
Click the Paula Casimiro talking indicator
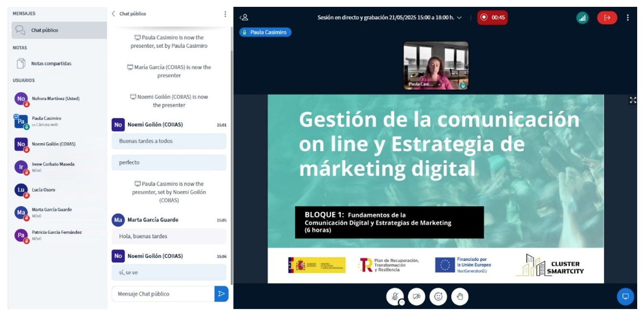click(265, 32)
